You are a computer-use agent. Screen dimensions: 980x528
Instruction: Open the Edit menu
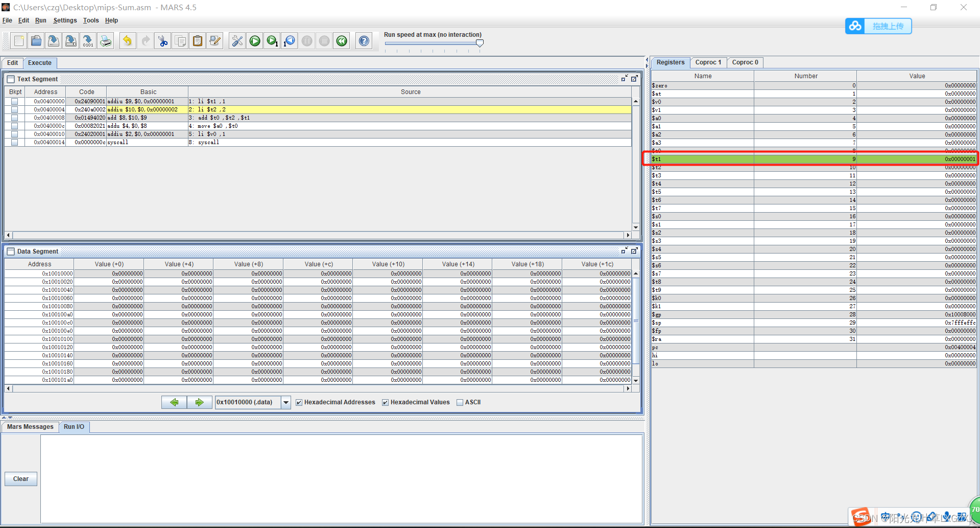(x=23, y=20)
